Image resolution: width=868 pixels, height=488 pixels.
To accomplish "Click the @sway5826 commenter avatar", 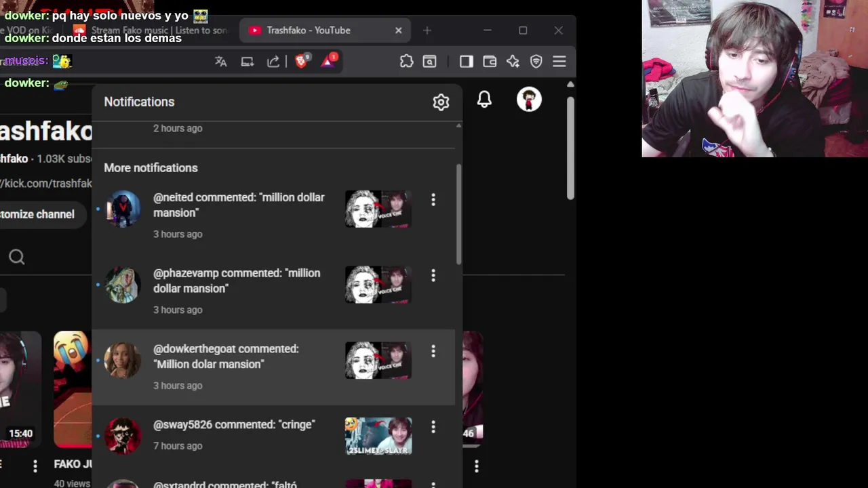I will click(122, 436).
